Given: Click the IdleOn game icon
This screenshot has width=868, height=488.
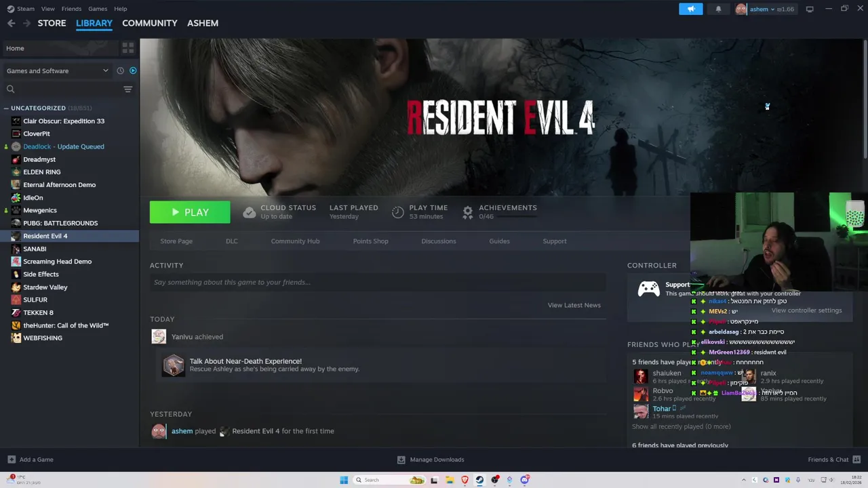Looking at the screenshot, I should pos(16,197).
